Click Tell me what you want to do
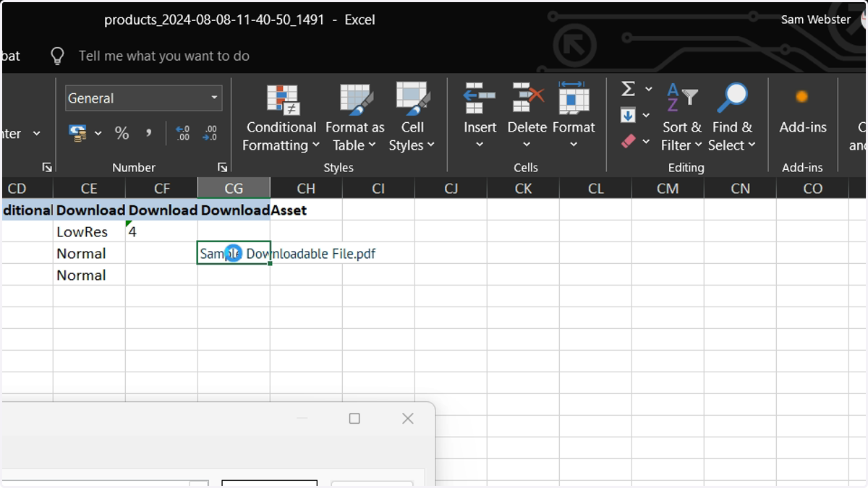 (x=164, y=56)
